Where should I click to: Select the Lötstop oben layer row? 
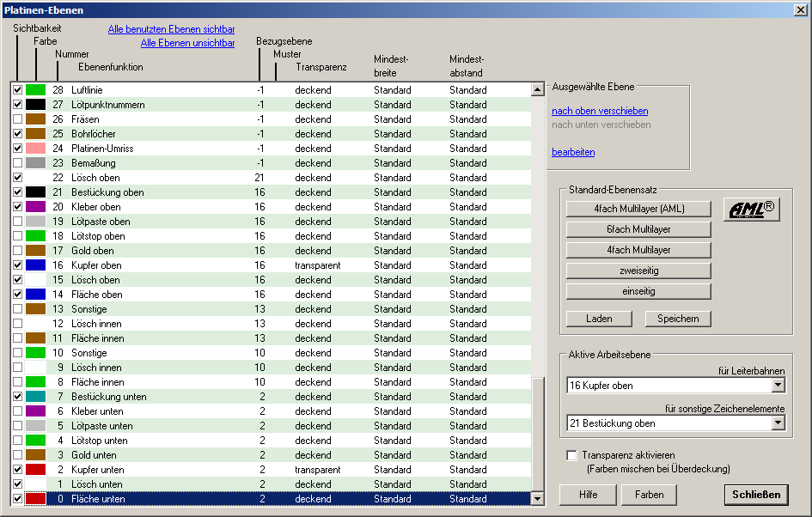pyautogui.click(x=271, y=236)
